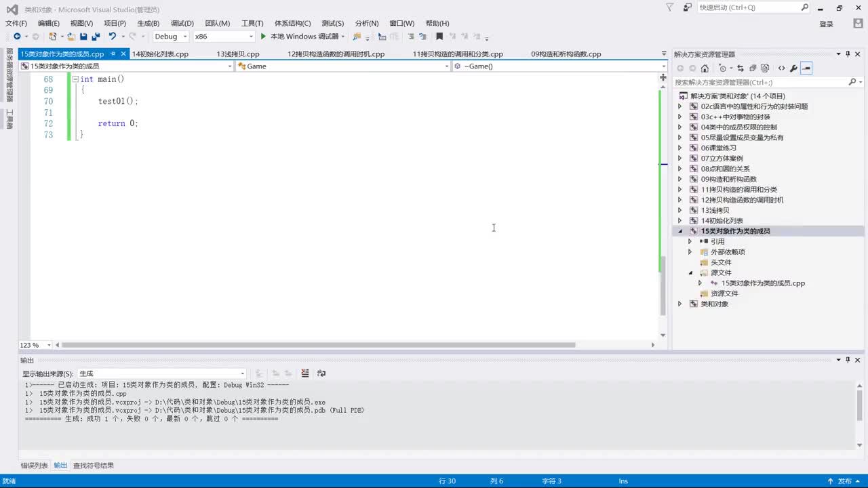Image resolution: width=868 pixels, height=488 pixels.
Task: Click the Save All toolbar icon
Action: pyautogui.click(x=96, y=37)
